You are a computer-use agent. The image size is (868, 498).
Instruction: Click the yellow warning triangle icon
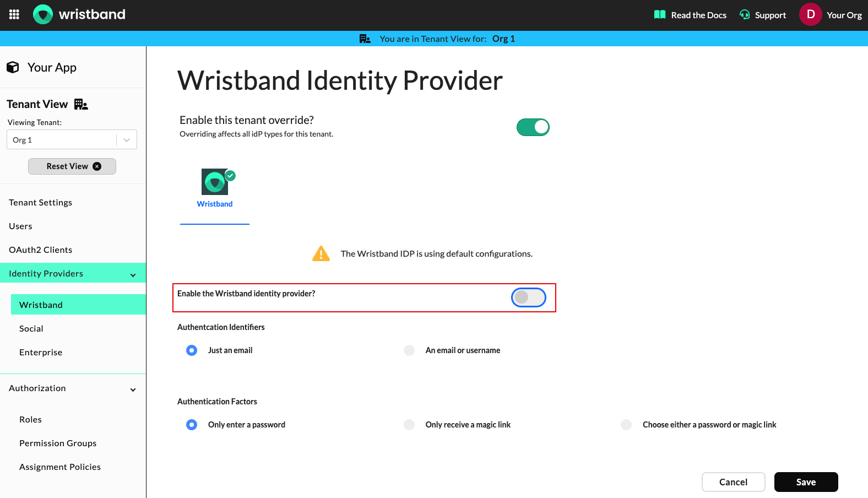(321, 253)
